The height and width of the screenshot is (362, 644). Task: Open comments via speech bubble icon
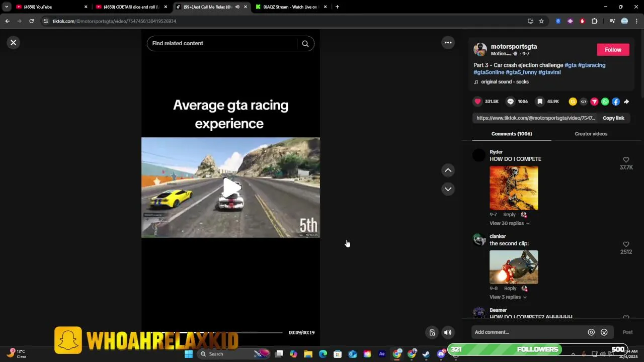(510, 102)
